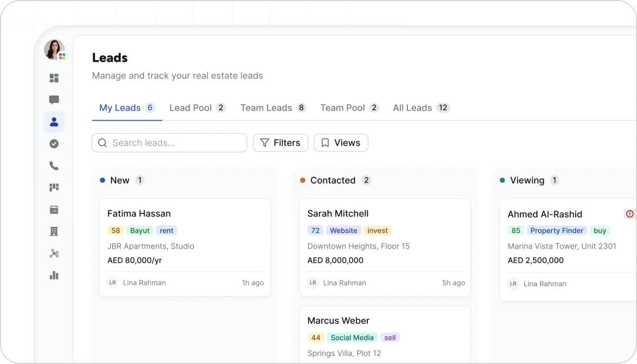637x364 pixels.
Task: Click the Search leads input field
Action: [170, 142]
